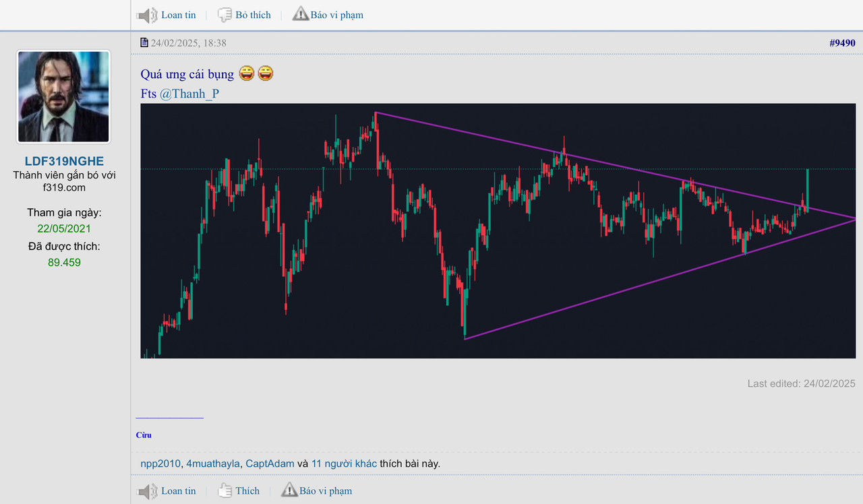863x504 pixels.
Task: Click the post document icon beside date
Action: [x=144, y=42]
